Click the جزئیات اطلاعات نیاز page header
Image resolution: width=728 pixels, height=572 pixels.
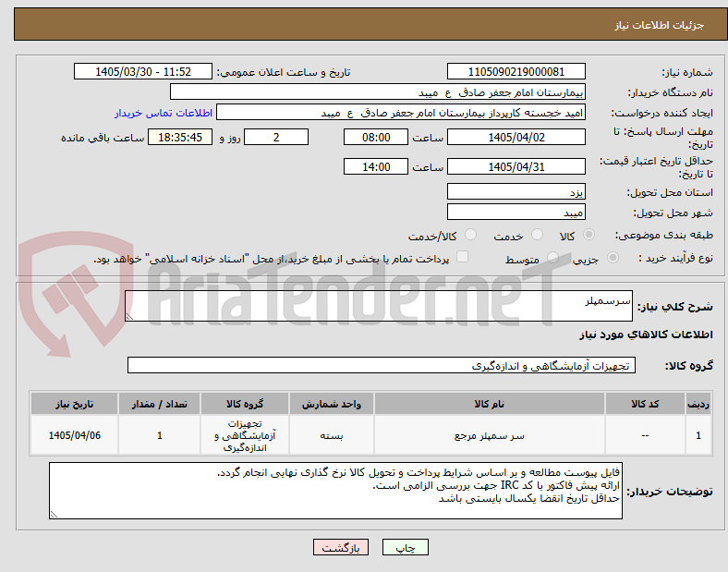(660, 25)
